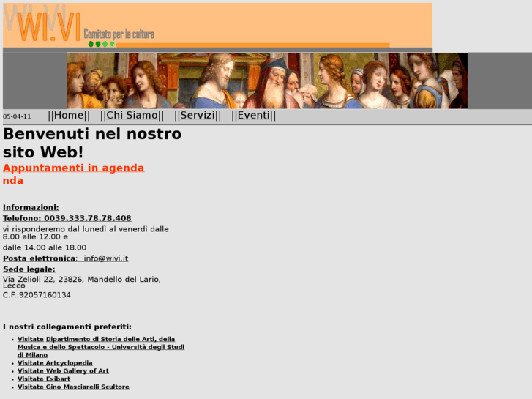
Task: Click the Renaissance painting banner image
Action: pos(267,81)
